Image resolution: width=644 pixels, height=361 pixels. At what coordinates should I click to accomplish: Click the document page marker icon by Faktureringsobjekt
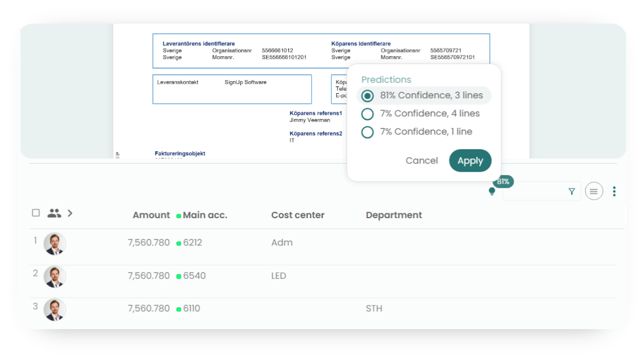tap(117, 155)
